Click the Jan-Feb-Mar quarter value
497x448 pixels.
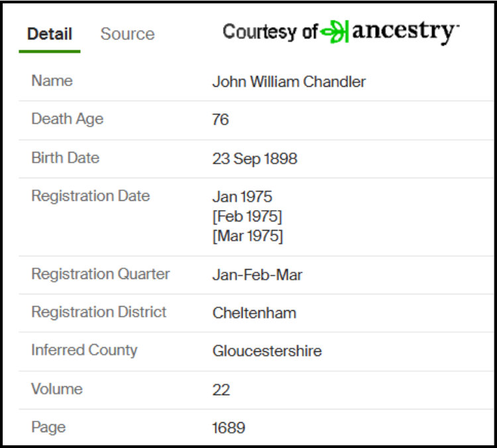tap(257, 275)
